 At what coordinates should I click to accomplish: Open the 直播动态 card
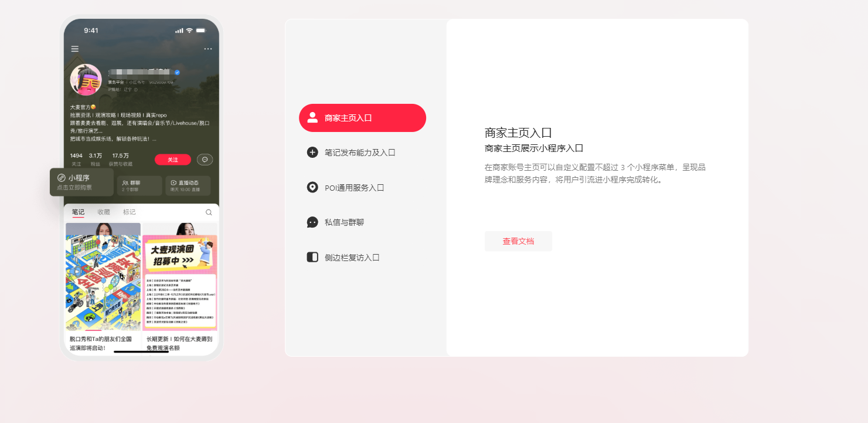[x=188, y=185]
